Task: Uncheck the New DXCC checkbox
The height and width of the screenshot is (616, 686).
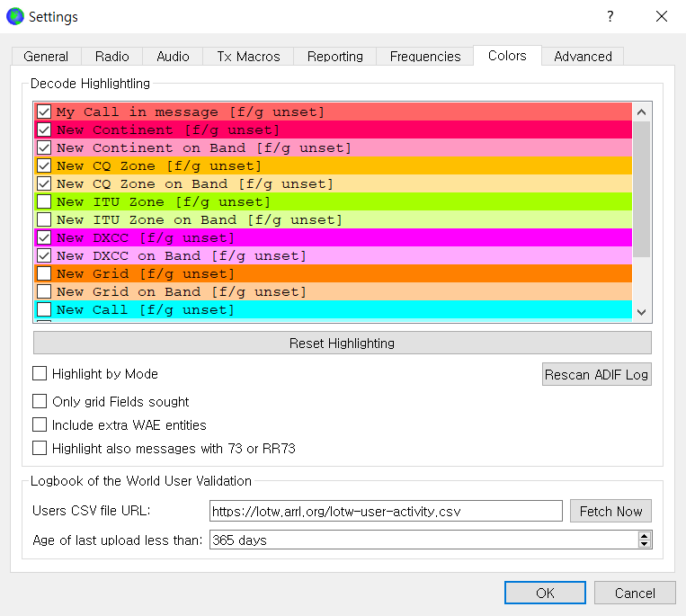Action: tap(44, 237)
